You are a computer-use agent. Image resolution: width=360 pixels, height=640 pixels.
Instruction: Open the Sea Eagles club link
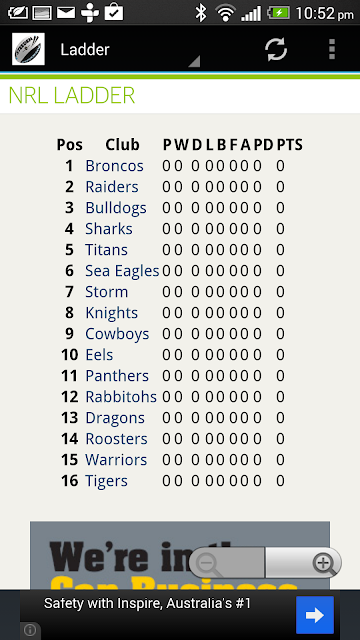(x=122, y=271)
